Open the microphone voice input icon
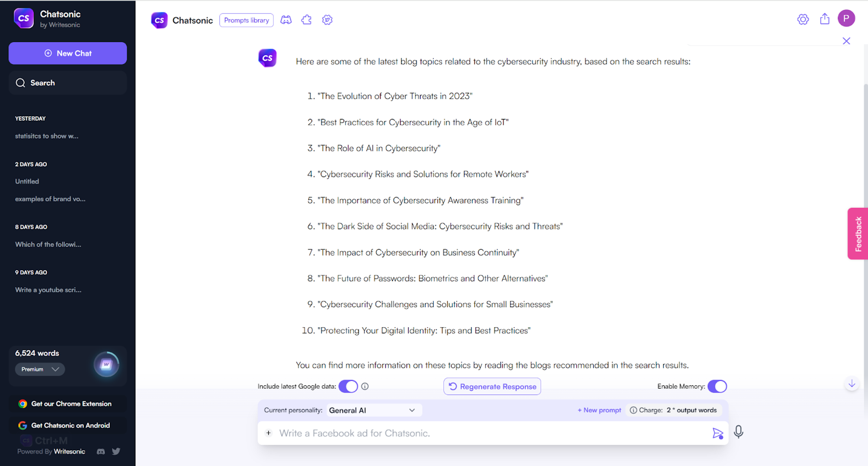 pos(739,433)
